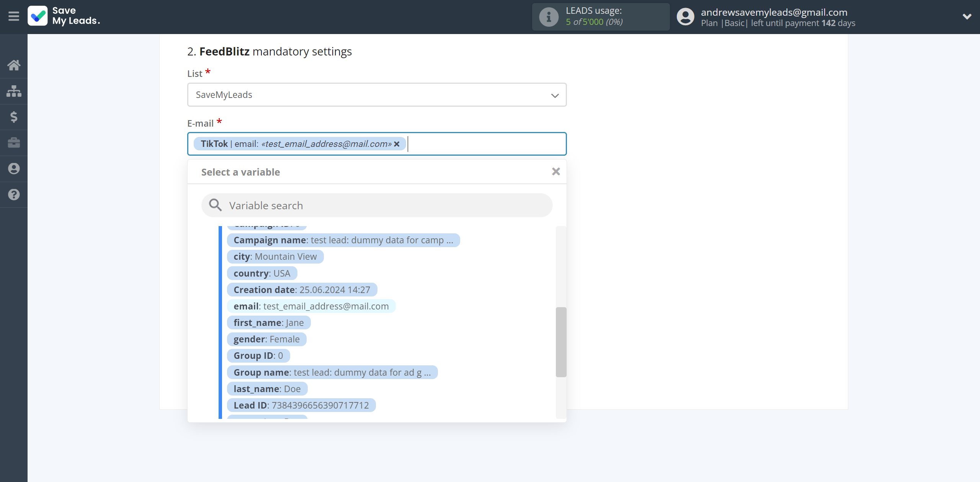
Task: Open the connections sitemap icon
Action: point(14,91)
